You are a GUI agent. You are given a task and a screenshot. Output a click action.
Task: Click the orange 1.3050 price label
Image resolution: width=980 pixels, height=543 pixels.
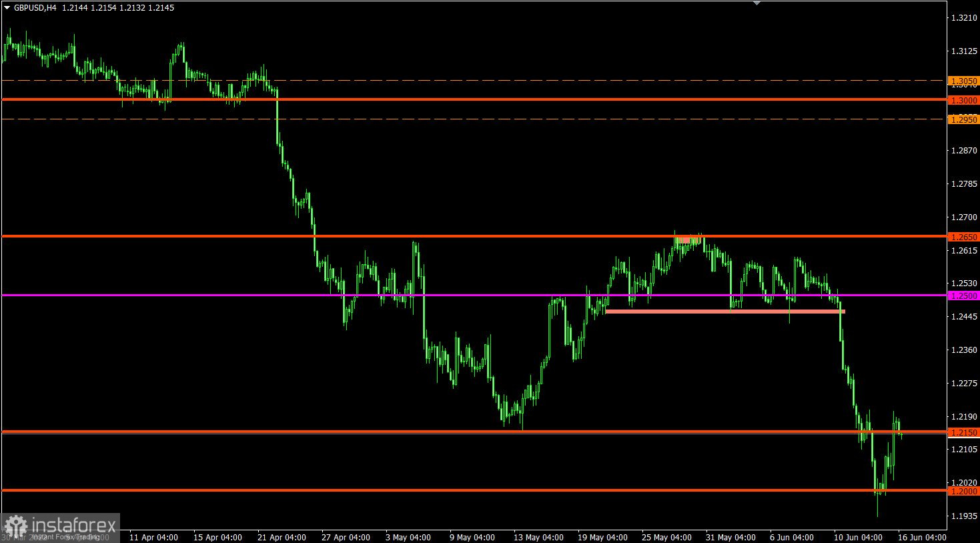(x=964, y=81)
